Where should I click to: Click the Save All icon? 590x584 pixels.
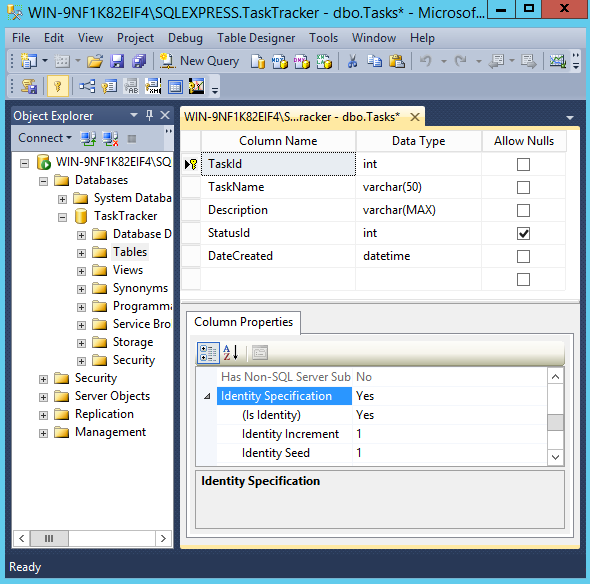(x=139, y=61)
